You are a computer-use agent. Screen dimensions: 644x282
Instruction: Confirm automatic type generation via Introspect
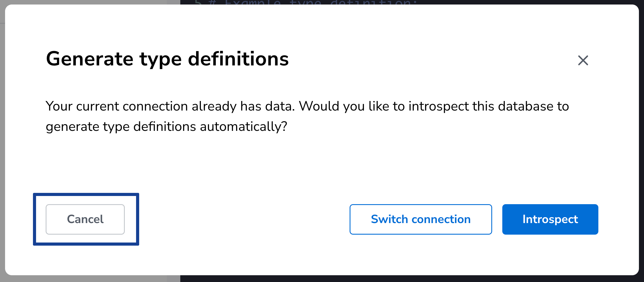pos(550,219)
